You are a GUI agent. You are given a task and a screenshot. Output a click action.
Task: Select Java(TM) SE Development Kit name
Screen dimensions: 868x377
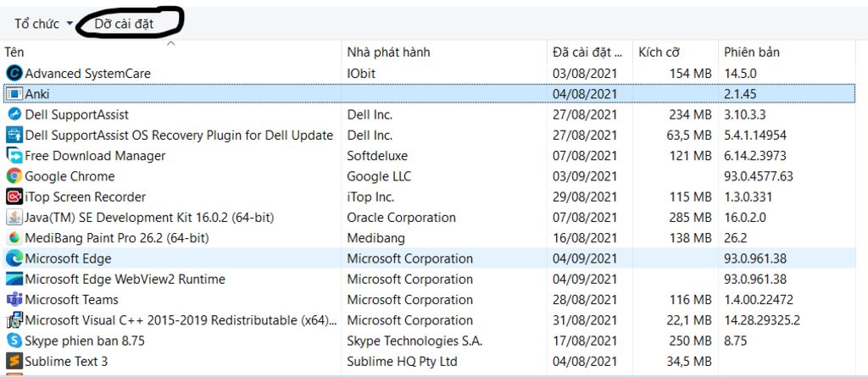tap(149, 218)
